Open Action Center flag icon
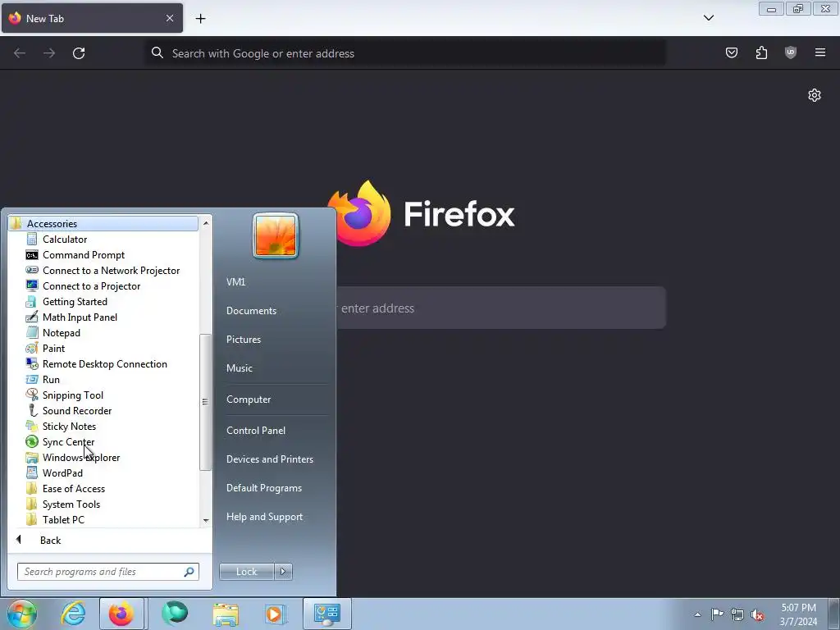The width and height of the screenshot is (840, 630). pyautogui.click(x=717, y=614)
